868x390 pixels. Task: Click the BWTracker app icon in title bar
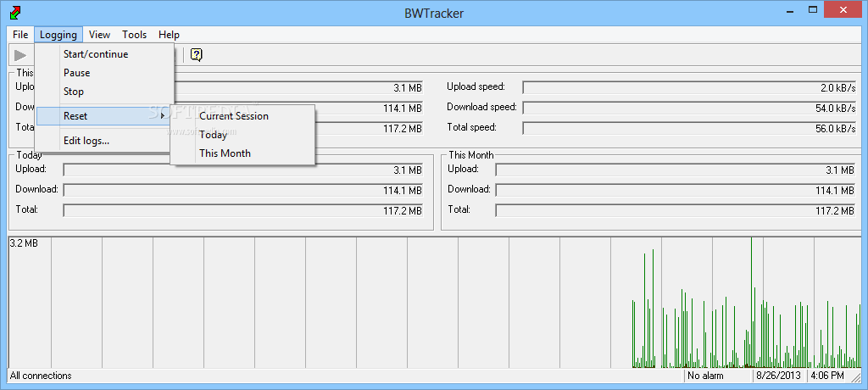16,11
